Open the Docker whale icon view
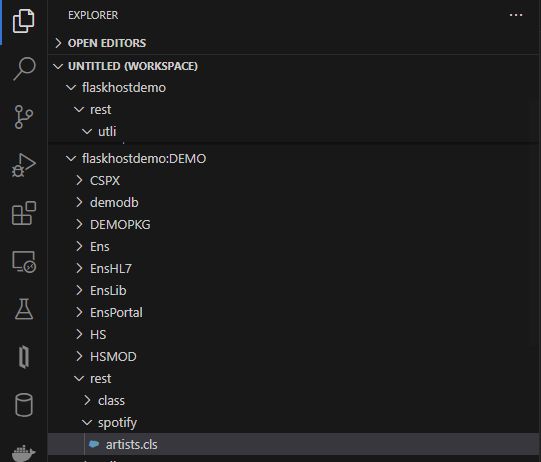This screenshot has width=541, height=462. [23, 453]
